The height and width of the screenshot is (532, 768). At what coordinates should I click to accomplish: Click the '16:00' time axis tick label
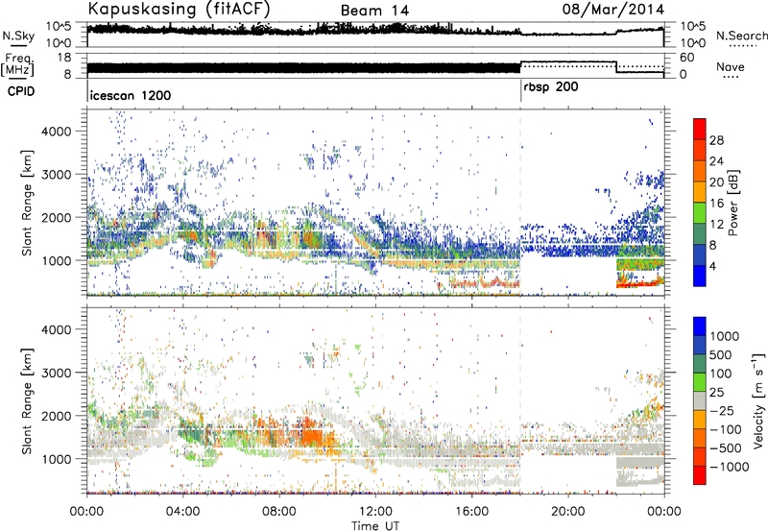[471, 512]
